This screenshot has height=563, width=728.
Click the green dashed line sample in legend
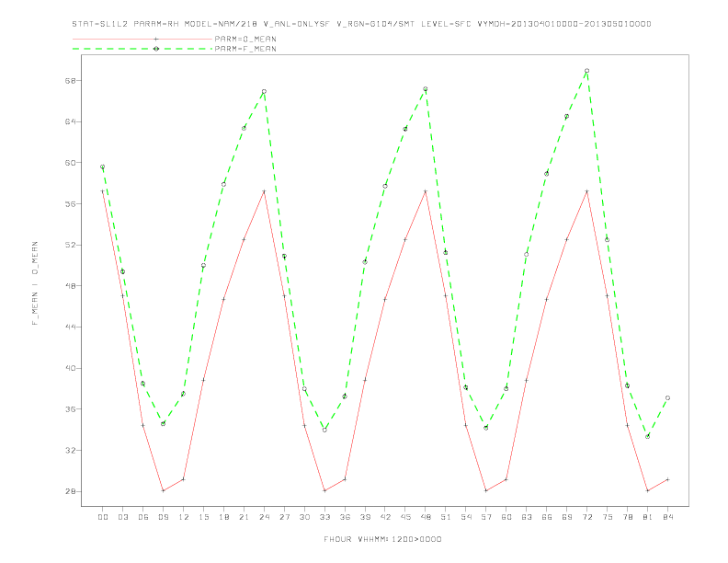pyautogui.click(x=142, y=49)
